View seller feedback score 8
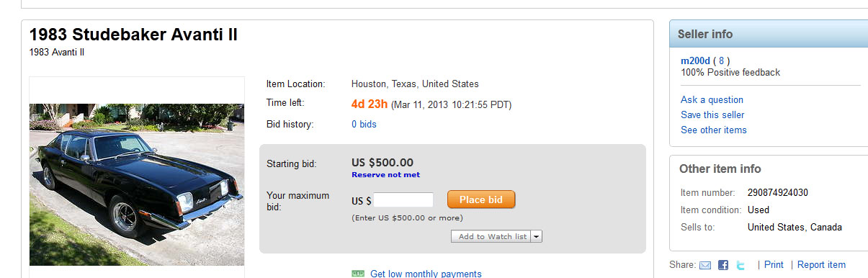 pyautogui.click(x=721, y=60)
